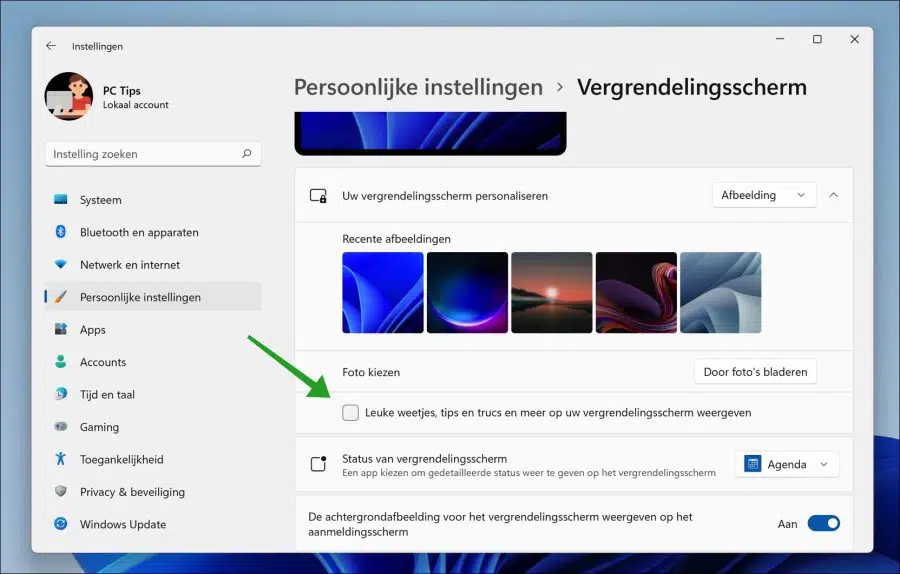Click the Privacy & beveiliging shield icon

61,491
